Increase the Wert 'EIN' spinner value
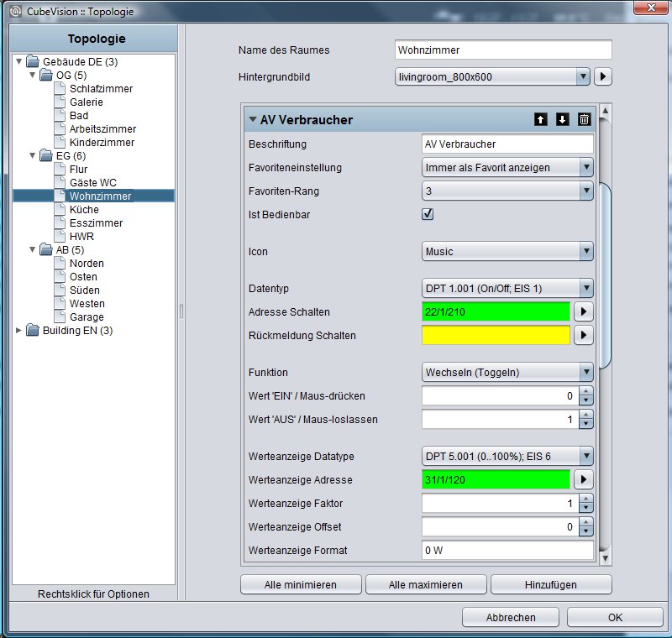This screenshot has width=672, height=638. click(585, 391)
